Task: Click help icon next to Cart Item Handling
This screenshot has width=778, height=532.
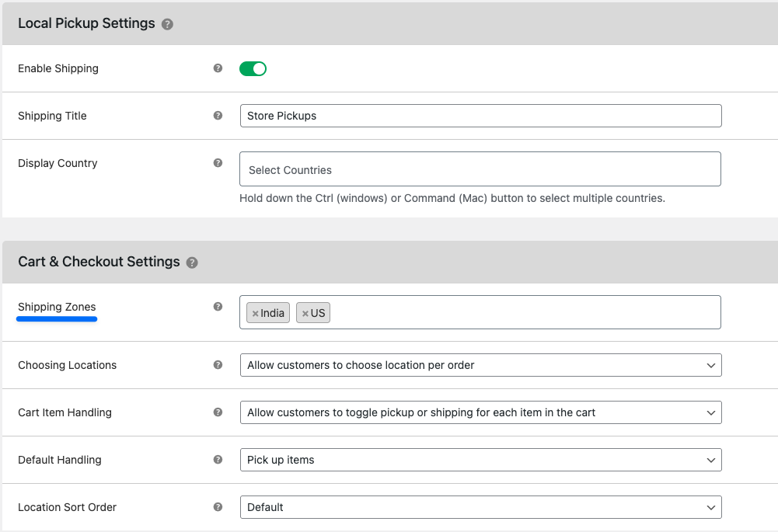Action: [x=218, y=412]
